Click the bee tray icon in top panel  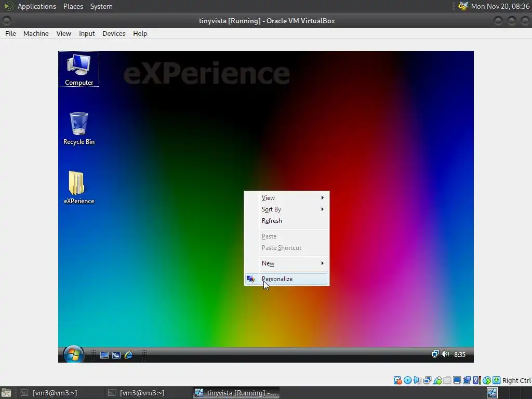click(x=463, y=6)
